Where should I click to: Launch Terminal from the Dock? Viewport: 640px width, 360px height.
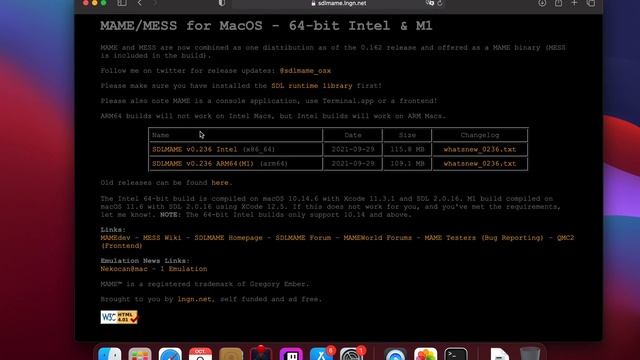tap(456, 354)
